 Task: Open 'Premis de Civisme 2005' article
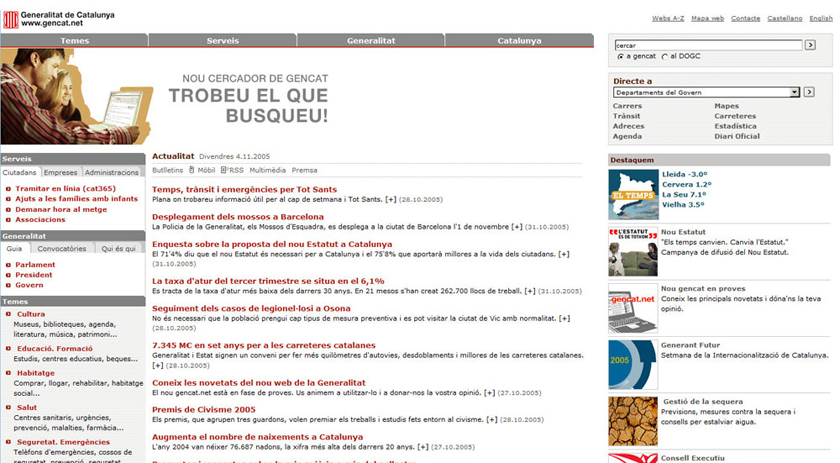click(204, 409)
